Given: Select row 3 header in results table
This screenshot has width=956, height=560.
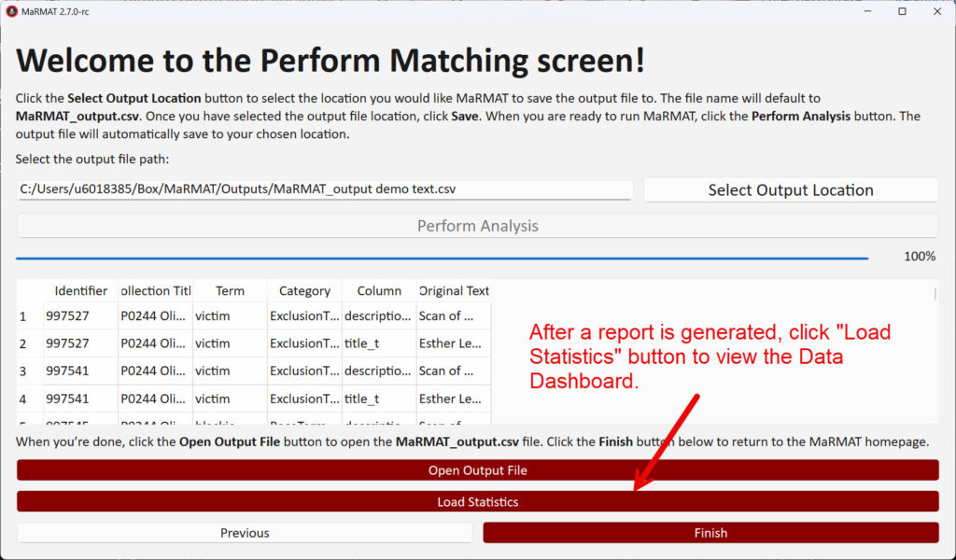Looking at the screenshot, I should pos(29,371).
